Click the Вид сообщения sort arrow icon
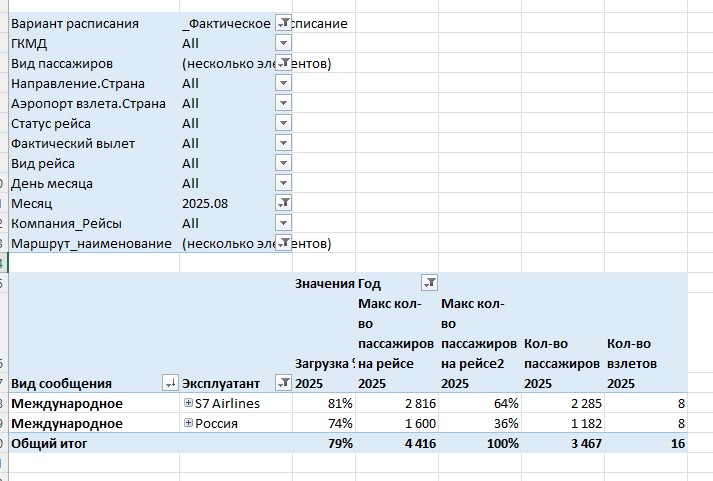The image size is (713, 481). [169, 382]
